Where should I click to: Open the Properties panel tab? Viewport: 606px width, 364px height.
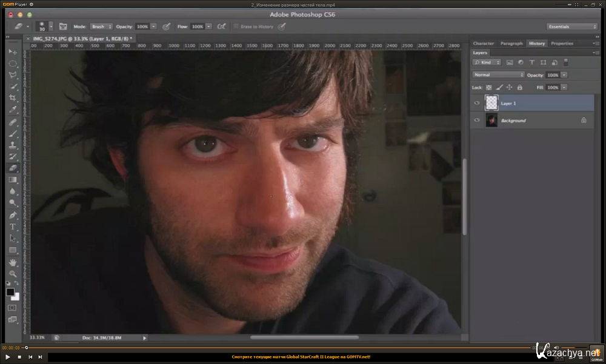point(562,44)
